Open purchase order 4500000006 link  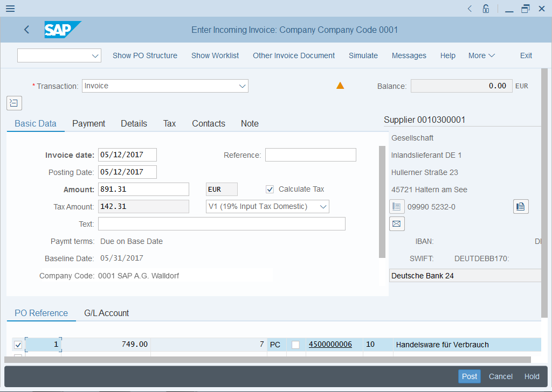pos(330,345)
